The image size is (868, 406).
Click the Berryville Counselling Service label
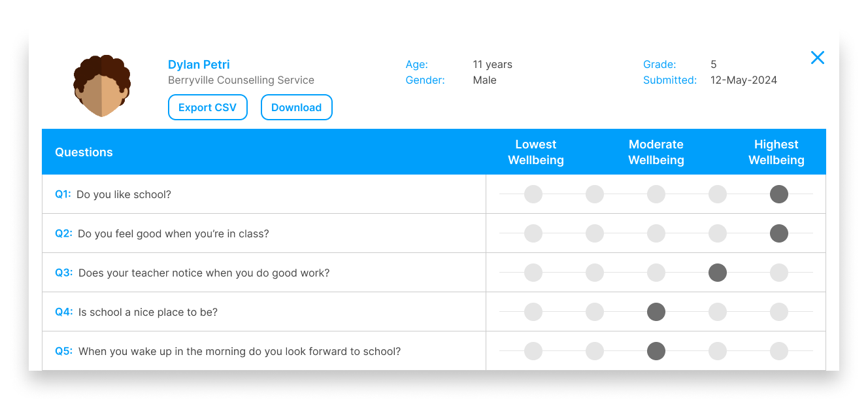pyautogui.click(x=241, y=80)
